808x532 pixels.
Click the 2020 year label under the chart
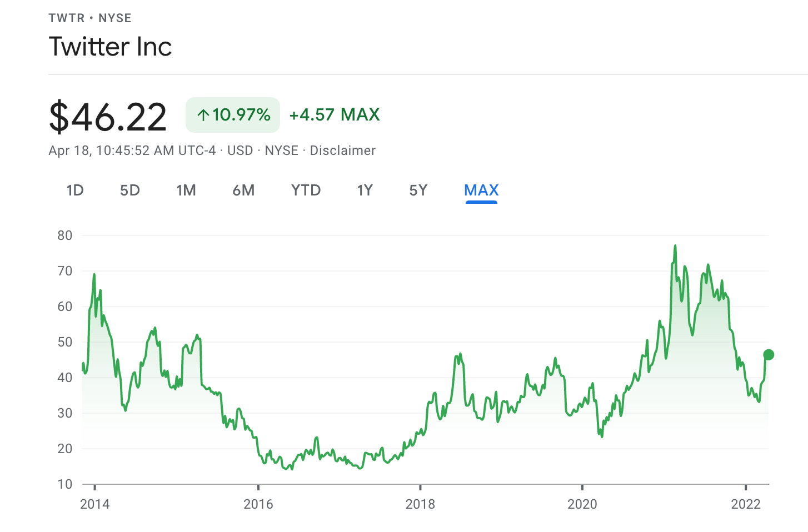[x=582, y=504]
